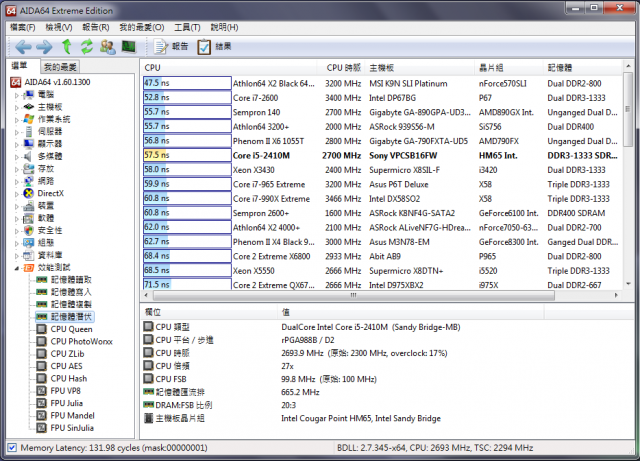The image size is (640, 461).
Task: Open the 報告(R) menu
Action: 96,27
